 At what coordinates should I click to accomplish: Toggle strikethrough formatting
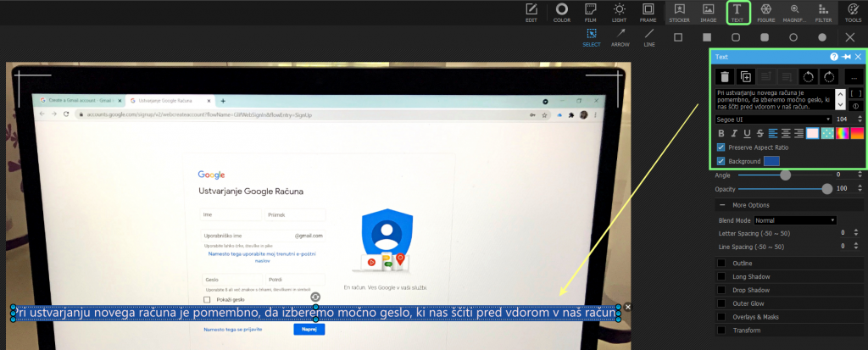point(760,133)
